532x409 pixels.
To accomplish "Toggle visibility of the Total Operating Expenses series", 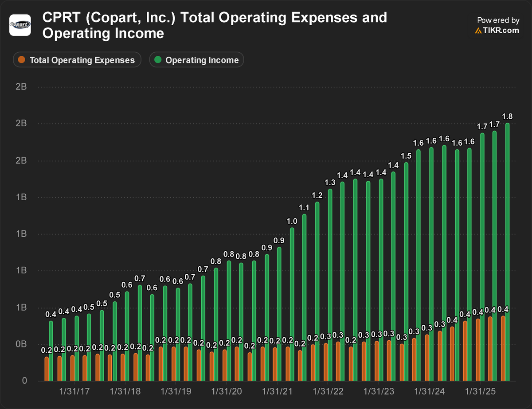I will point(77,60).
